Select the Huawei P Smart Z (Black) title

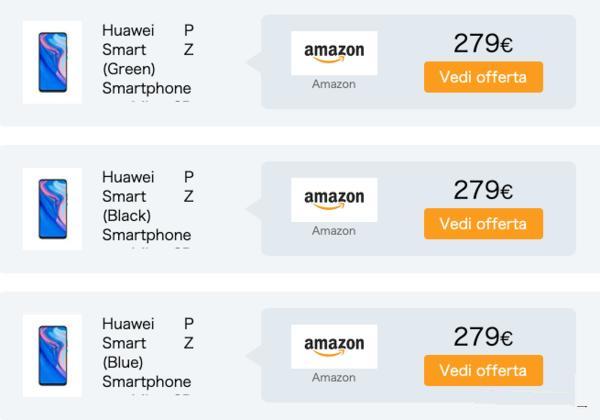(147, 206)
